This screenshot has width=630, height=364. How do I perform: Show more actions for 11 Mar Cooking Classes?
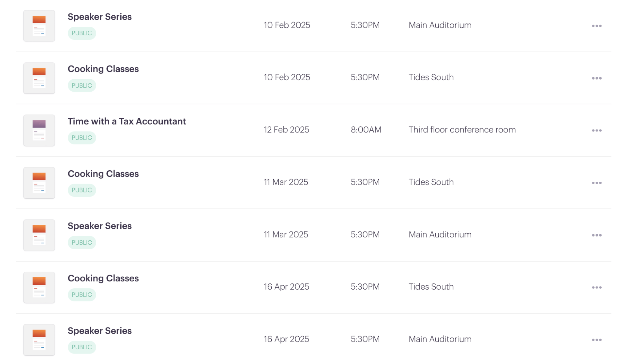(x=596, y=183)
